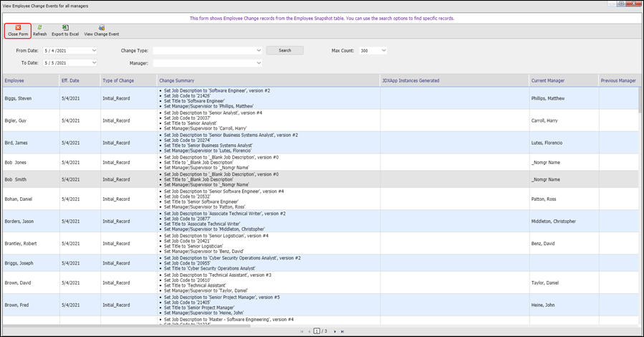This screenshot has height=337, width=644.
Task: Sort by Eff. Date column header
Action: coord(70,80)
